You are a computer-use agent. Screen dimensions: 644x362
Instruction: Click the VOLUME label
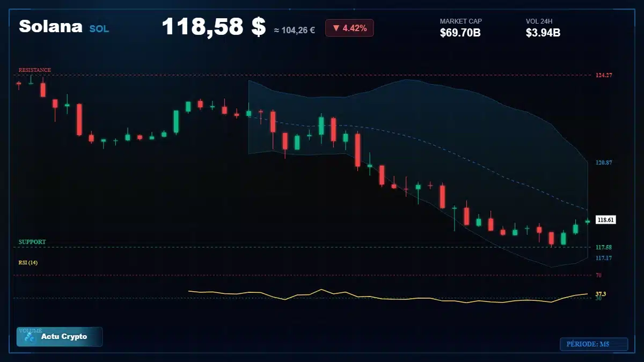(x=30, y=330)
